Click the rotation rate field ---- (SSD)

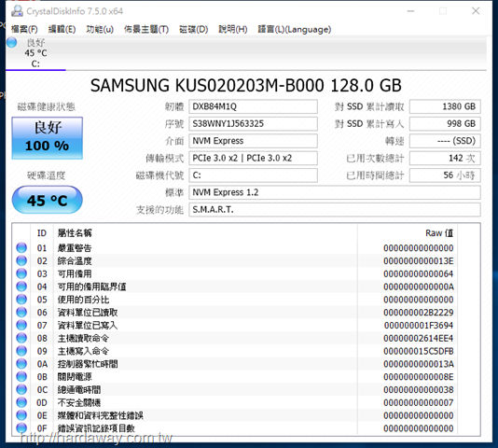(445, 141)
